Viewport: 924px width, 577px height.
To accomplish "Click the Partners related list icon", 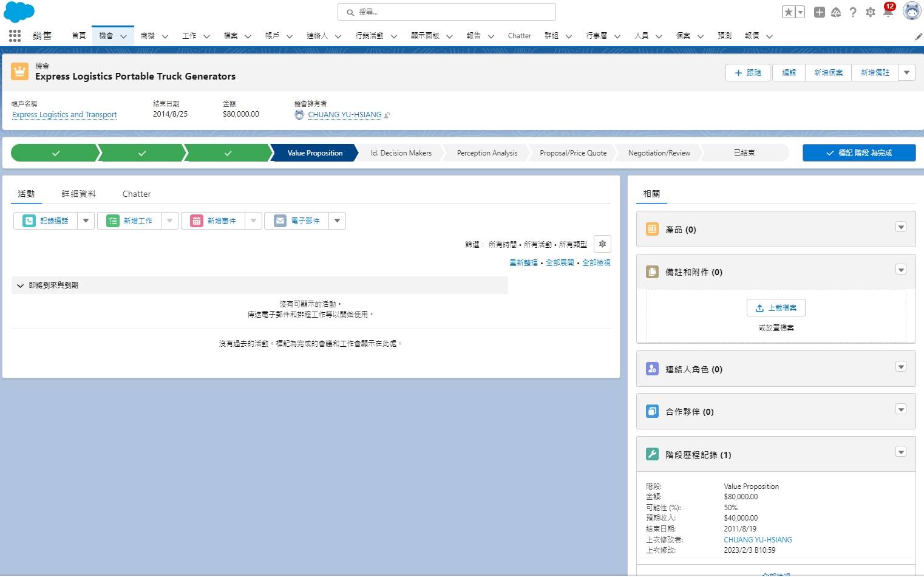I will [653, 411].
